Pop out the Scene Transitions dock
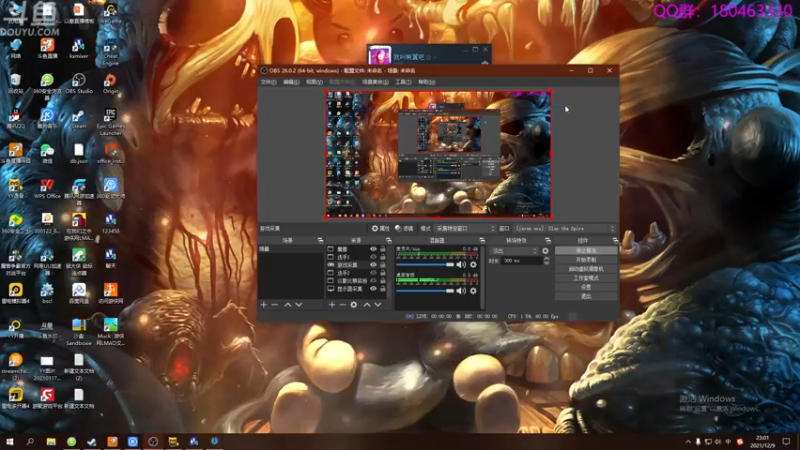 [x=548, y=240]
